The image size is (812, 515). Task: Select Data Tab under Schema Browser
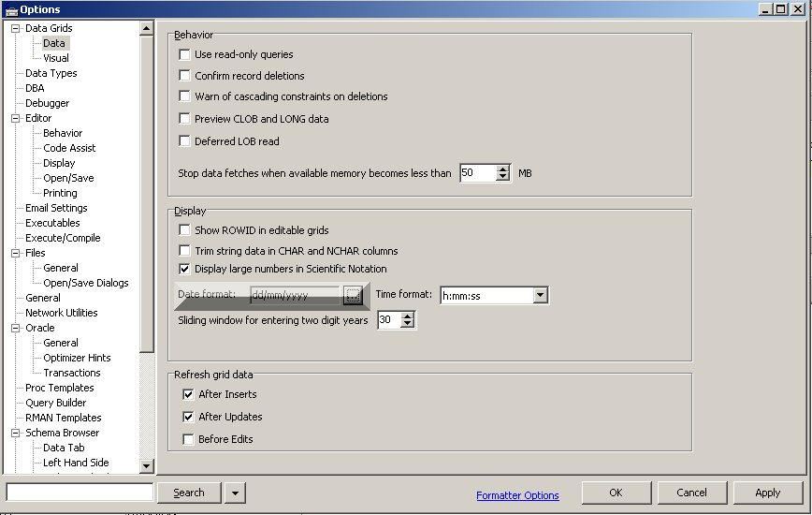pyautogui.click(x=64, y=449)
